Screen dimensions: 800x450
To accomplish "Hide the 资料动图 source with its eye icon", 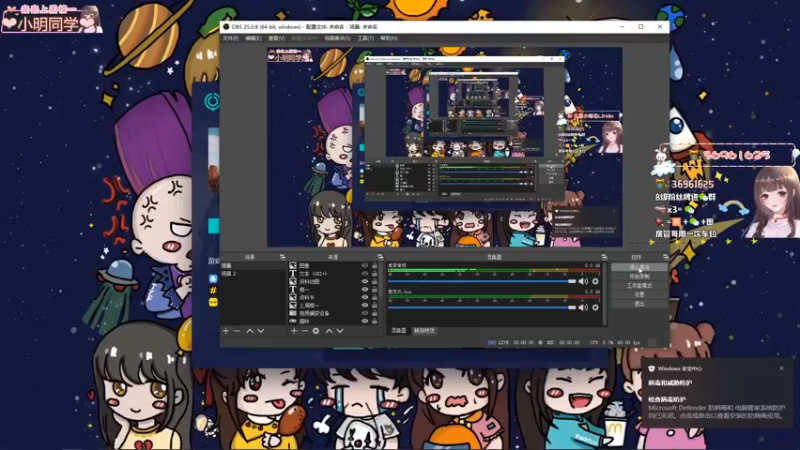I will coord(365,282).
